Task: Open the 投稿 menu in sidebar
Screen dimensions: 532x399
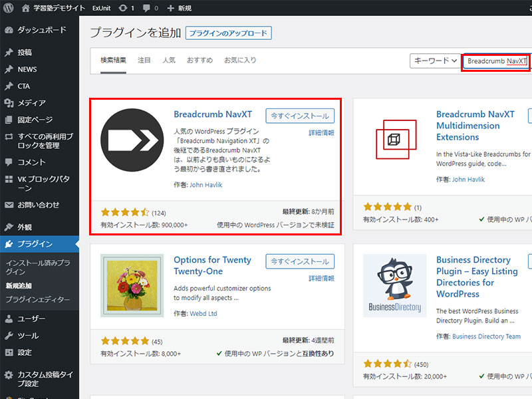Action: coord(25,53)
